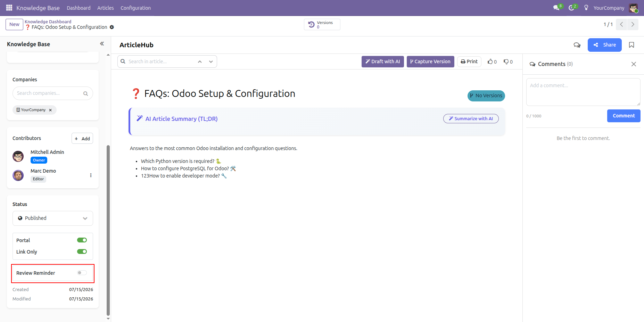The image size is (644, 322).
Task: Share the article
Action: tap(604, 45)
